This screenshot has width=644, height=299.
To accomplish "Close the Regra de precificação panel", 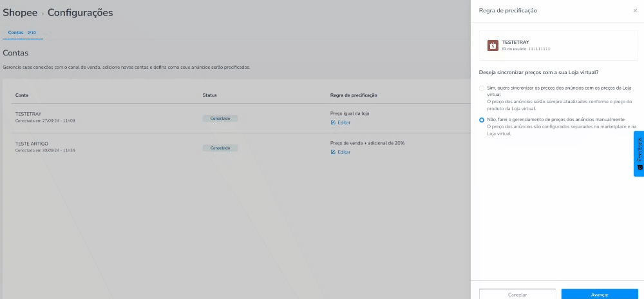I will tap(635, 11).
